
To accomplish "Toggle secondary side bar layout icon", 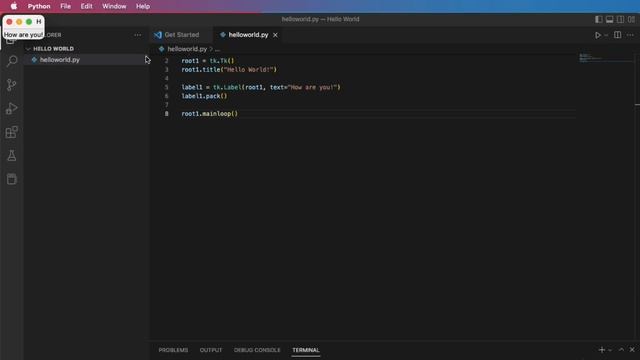I will [x=620, y=19].
